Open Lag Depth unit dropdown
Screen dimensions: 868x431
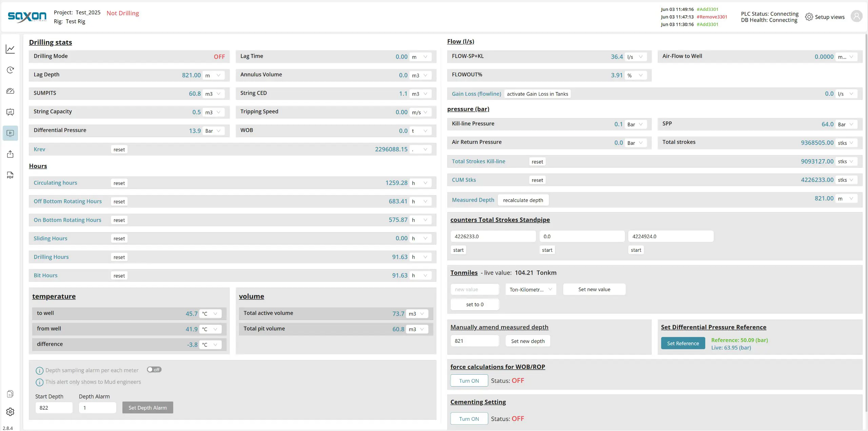pyautogui.click(x=214, y=75)
